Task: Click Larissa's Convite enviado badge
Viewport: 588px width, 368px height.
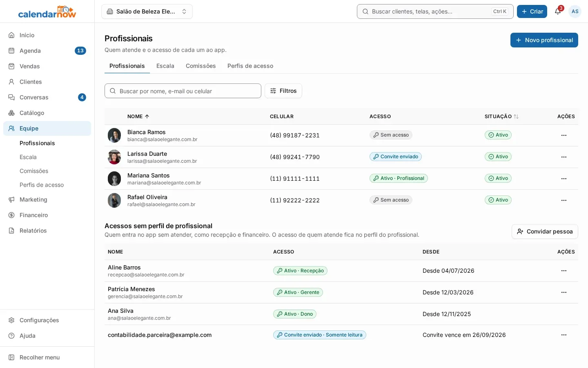Action: (x=396, y=157)
